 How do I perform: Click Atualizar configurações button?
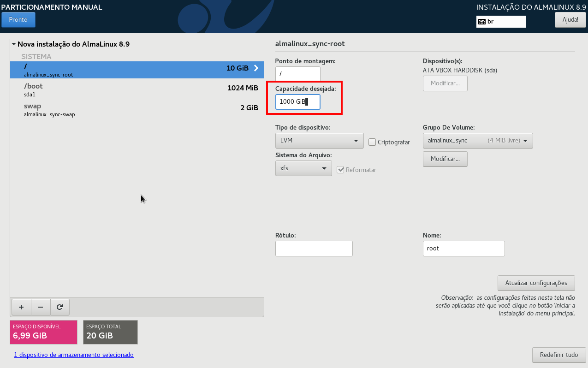(536, 283)
